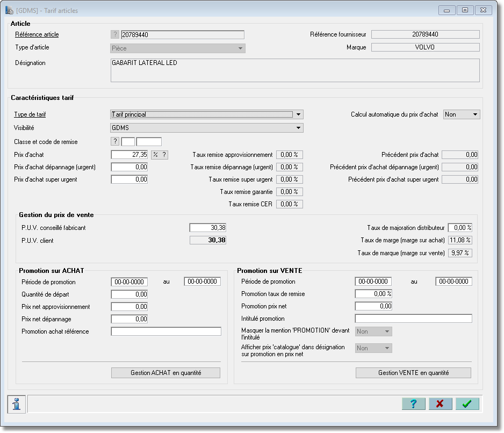The width and height of the screenshot is (504, 433).
Task: Click Taux remise CER field
Action: pos(289,204)
